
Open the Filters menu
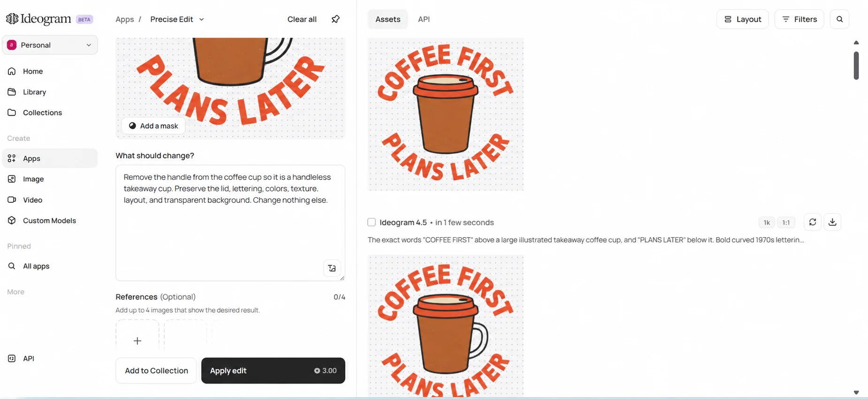[x=799, y=19]
